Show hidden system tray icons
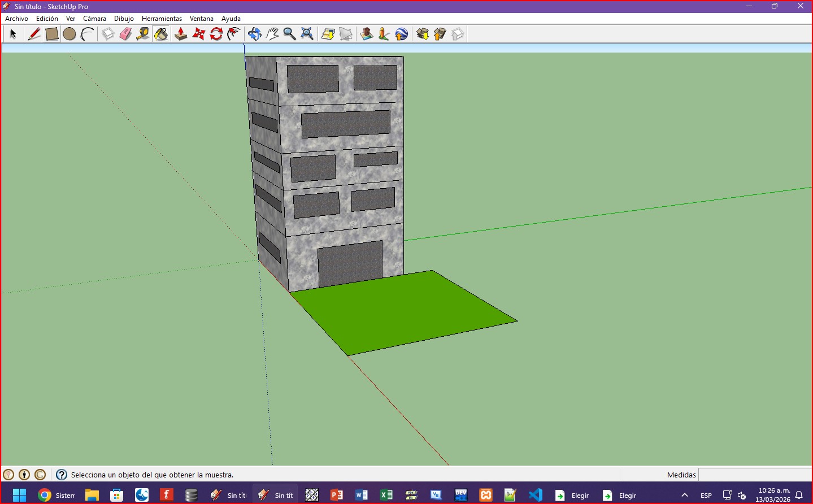The image size is (813, 504). tap(685, 496)
